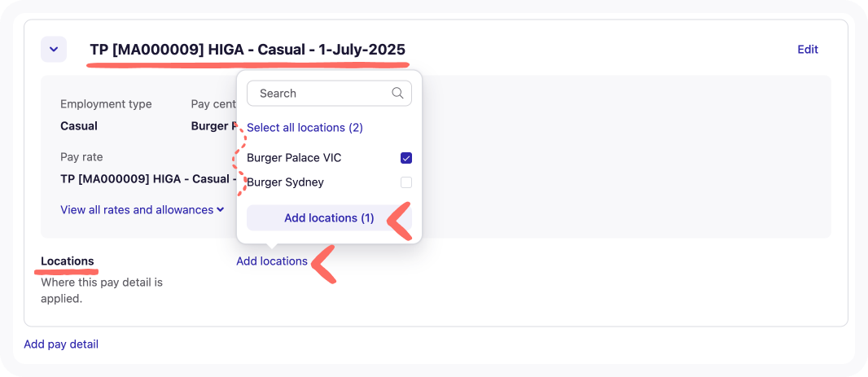Click the Pay rate value text
The image size is (868, 377).
[145, 179]
